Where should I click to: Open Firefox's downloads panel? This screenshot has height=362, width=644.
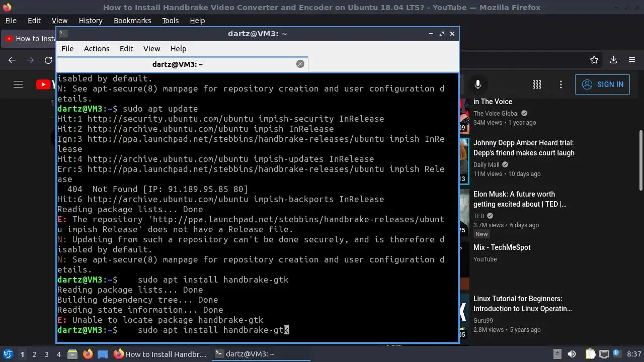click(x=613, y=60)
